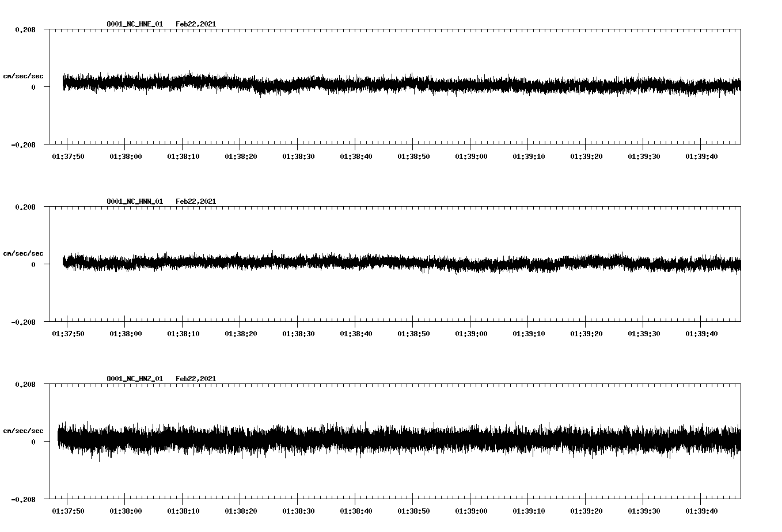
Task: Select the 01:39:40 label on bottom axis
Action: (x=701, y=510)
